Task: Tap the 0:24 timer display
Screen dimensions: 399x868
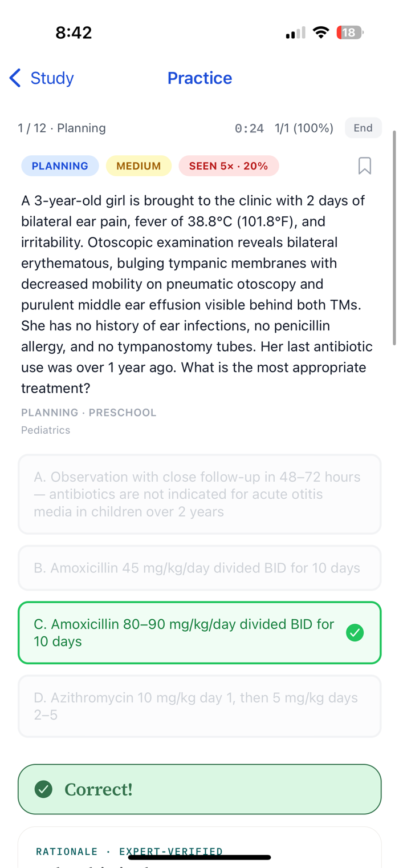Action: point(249,128)
